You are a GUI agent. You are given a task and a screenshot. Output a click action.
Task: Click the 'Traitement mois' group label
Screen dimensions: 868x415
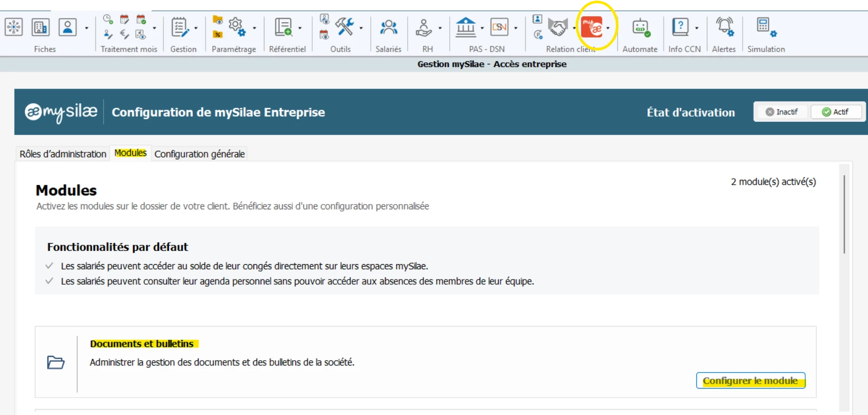(129, 49)
